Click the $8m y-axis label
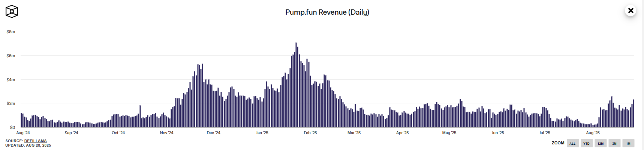Screen dimensions: 644x150 coord(11,32)
